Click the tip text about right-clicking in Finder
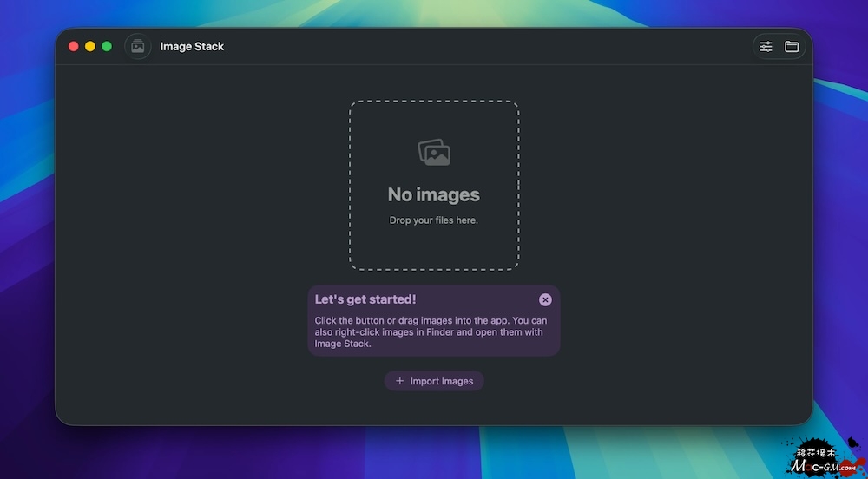 pyautogui.click(x=431, y=332)
